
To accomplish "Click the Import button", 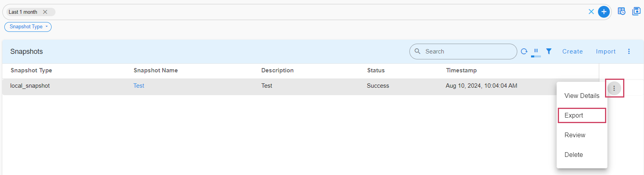I will pos(605,52).
